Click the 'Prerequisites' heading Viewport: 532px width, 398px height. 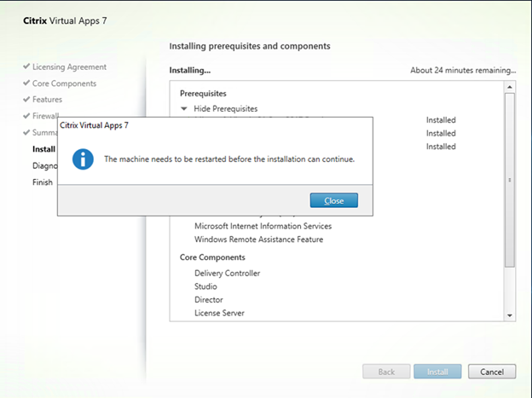point(203,93)
